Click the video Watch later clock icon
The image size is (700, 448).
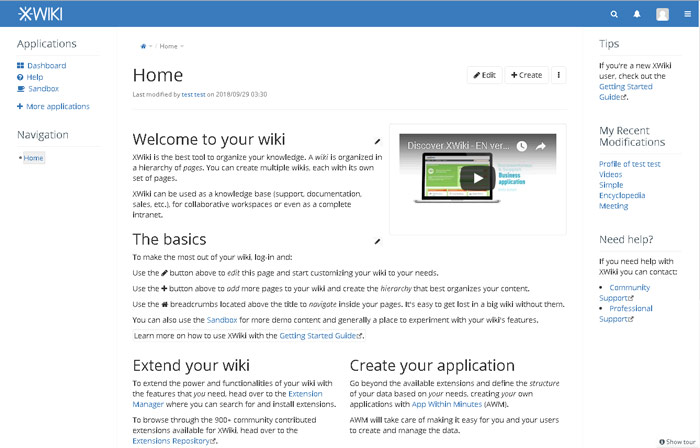click(521, 146)
